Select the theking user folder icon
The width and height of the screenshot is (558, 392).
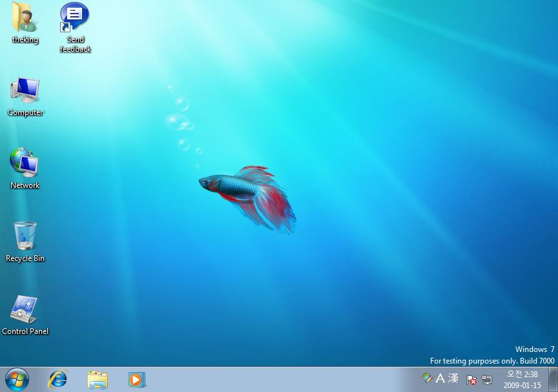(x=24, y=17)
